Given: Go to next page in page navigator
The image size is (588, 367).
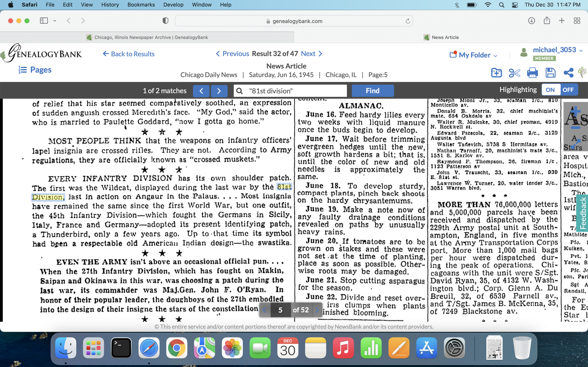Looking at the screenshot, I should tap(317, 310).
